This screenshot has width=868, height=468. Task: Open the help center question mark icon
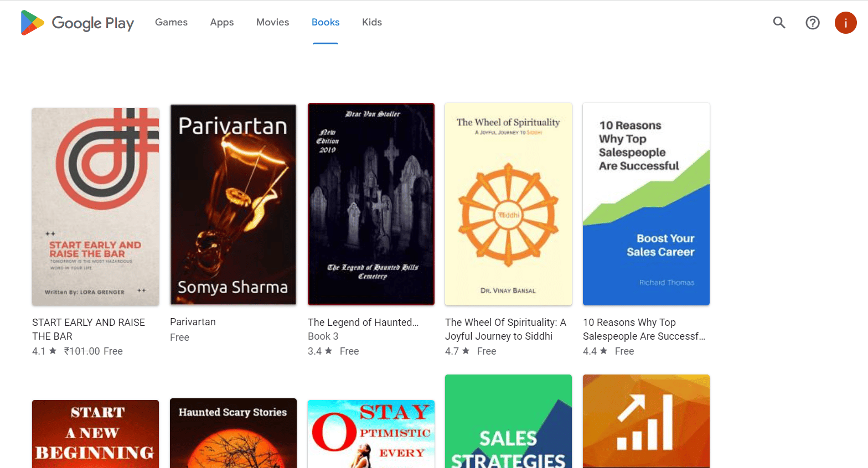pyautogui.click(x=812, y=23)
